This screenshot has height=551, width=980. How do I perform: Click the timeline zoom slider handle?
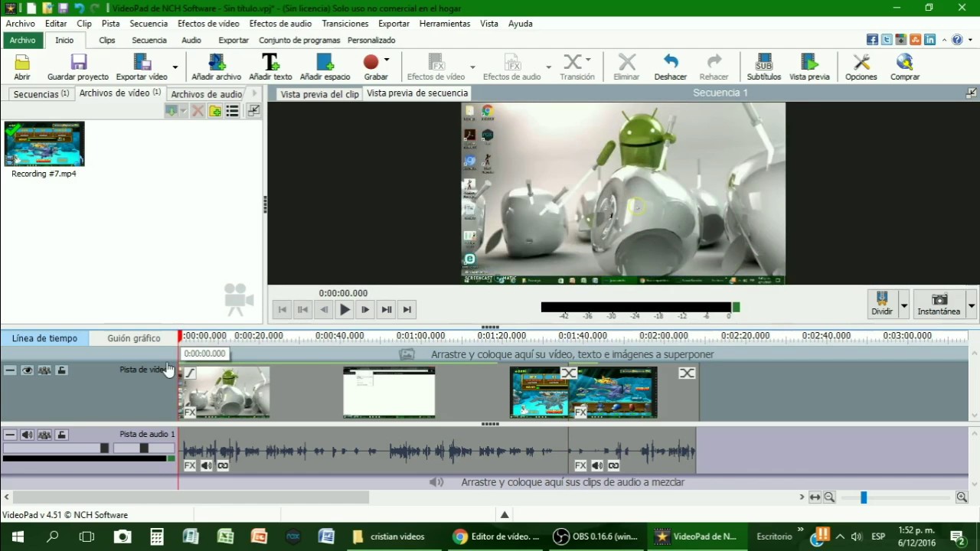[x=864, y=497]
